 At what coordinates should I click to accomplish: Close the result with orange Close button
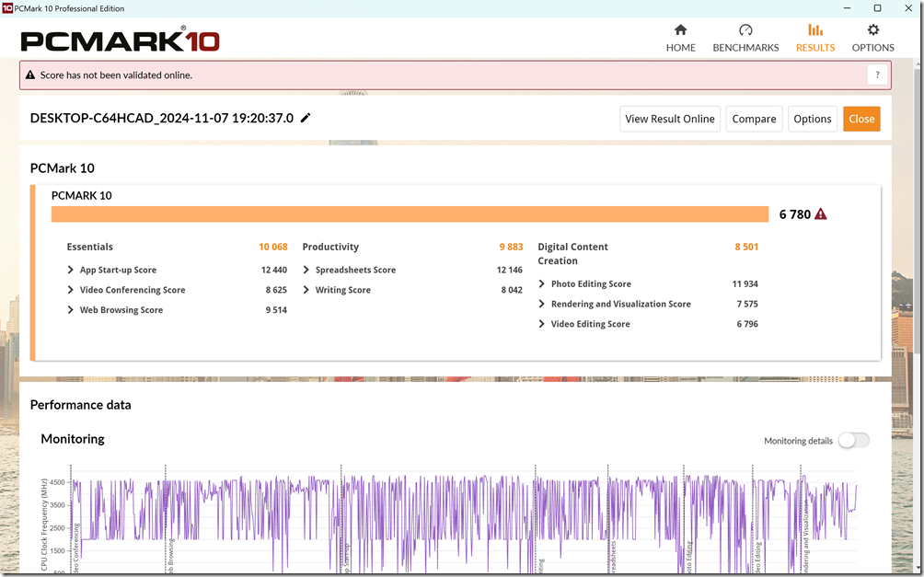coord(861,119)
